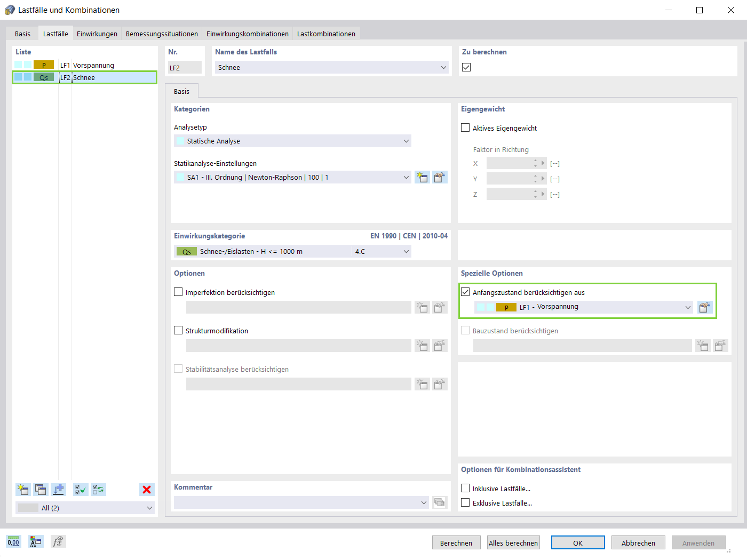Go to the Bemessungssituationen tab

click(162, 34)
